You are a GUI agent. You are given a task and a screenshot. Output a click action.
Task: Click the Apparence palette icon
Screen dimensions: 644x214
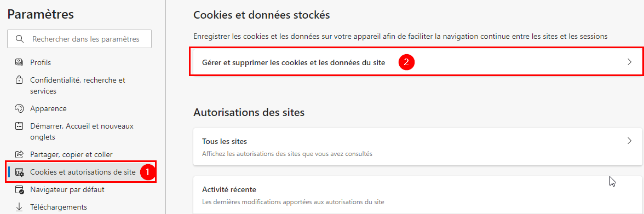click(x=19, y=109)
